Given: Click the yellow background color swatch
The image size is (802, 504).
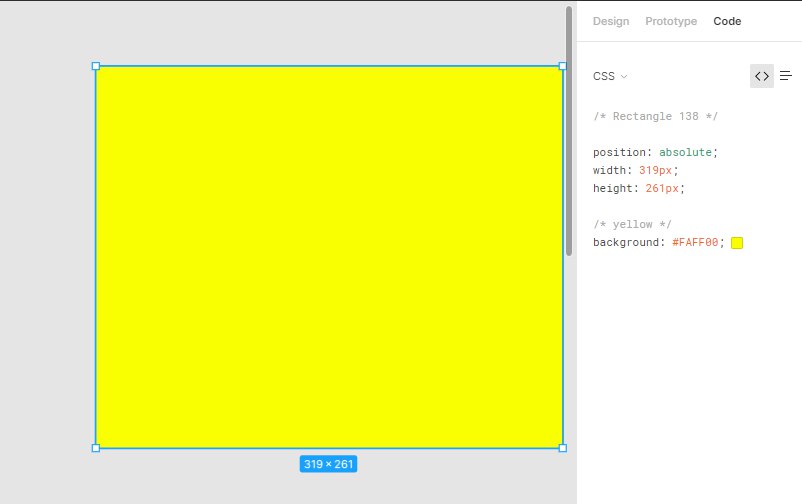Looking at the screenshot, I should [x=737, y=243].
